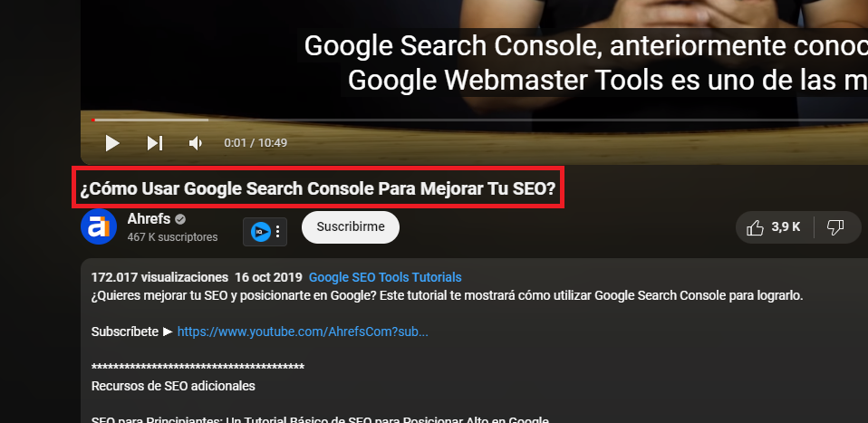Toggle the thumbs-down dislike button

(835, 227)
